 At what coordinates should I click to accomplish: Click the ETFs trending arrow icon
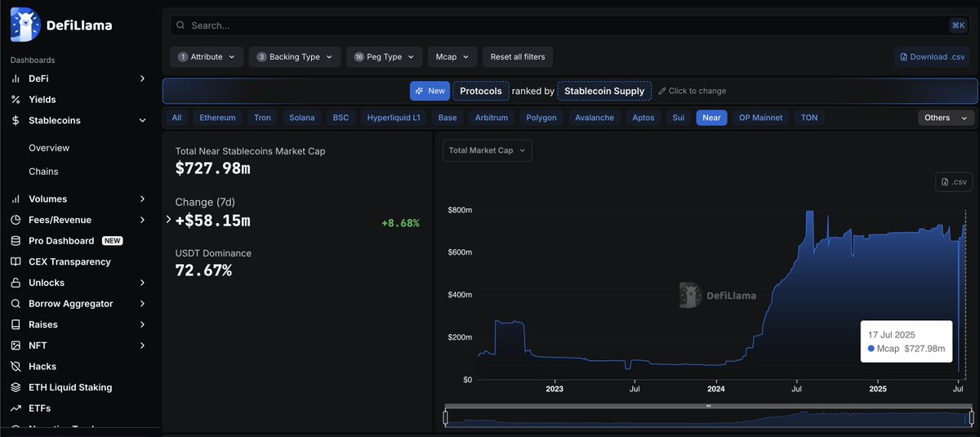pyautogui.click(x=16, y=408)
